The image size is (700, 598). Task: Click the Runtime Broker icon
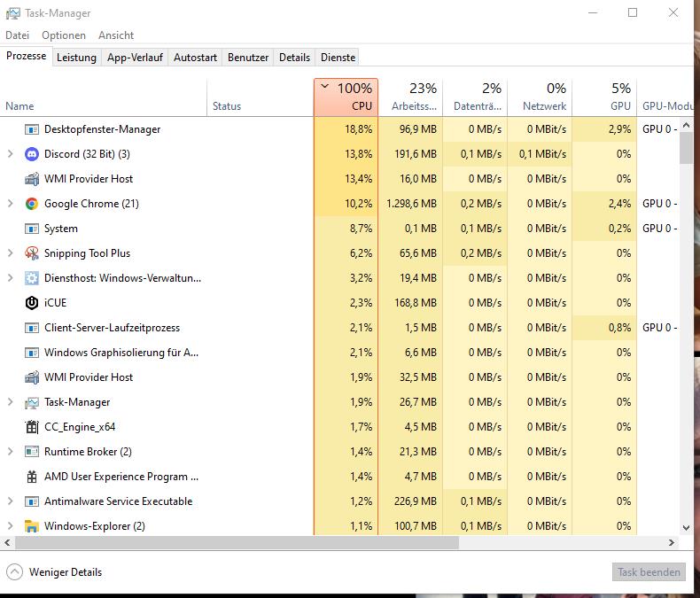point(32,452)
